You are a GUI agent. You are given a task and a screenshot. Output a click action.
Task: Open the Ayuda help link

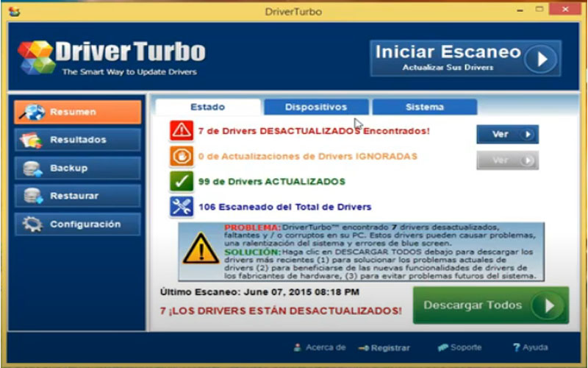[530, 347]
